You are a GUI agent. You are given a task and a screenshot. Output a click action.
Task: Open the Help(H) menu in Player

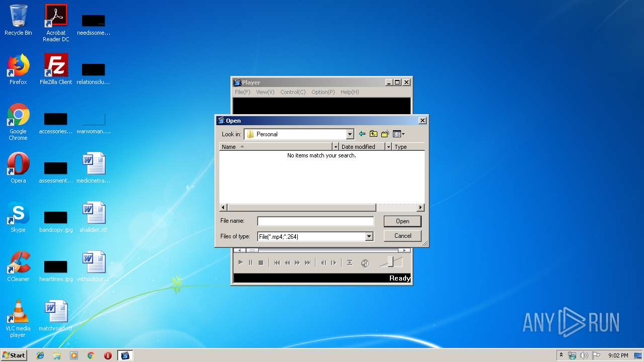[x=350, y=92]
